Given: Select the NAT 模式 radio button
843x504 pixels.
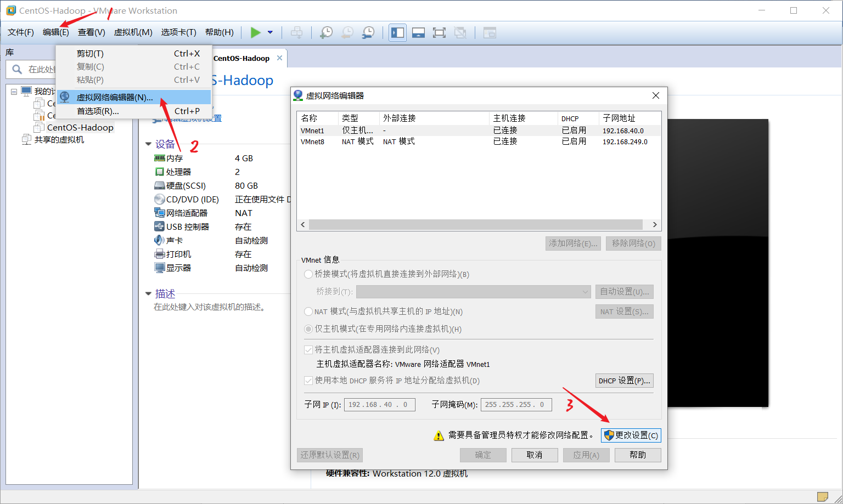Looking at the screenshot, I should click(308, 311).
